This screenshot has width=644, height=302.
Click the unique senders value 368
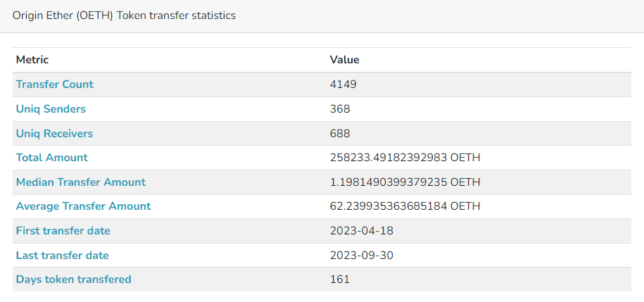pyautogui.click(x=340, y=109)
